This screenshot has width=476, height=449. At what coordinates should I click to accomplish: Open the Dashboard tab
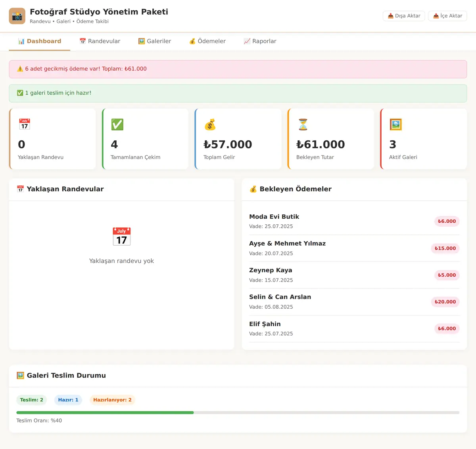click(40, 41)
